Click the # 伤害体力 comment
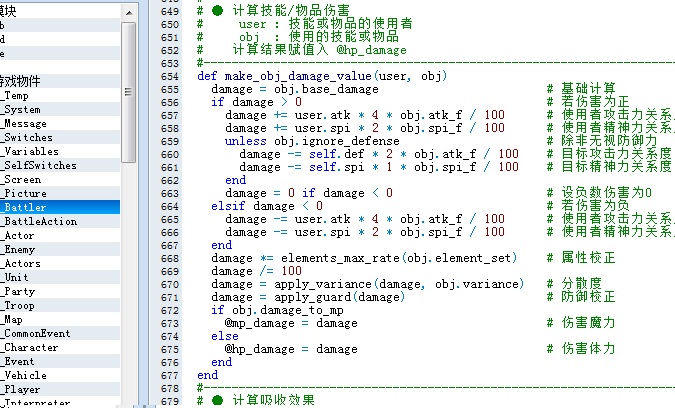The width and height of the screenshot is (675, 408). click(581, 349)
